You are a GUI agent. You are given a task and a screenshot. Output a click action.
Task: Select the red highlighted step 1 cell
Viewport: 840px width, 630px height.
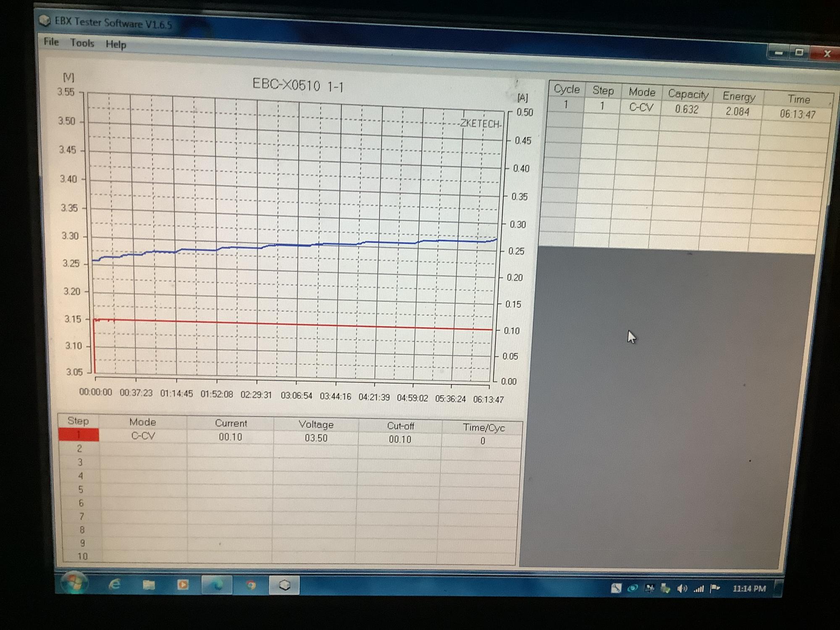point(79,435)
